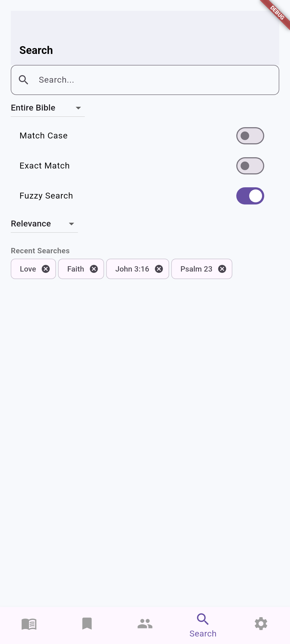This screenshot has width=290, height=644.
Task: Expand the Entire Bible dropdown arrow
Action: point(78,108)
